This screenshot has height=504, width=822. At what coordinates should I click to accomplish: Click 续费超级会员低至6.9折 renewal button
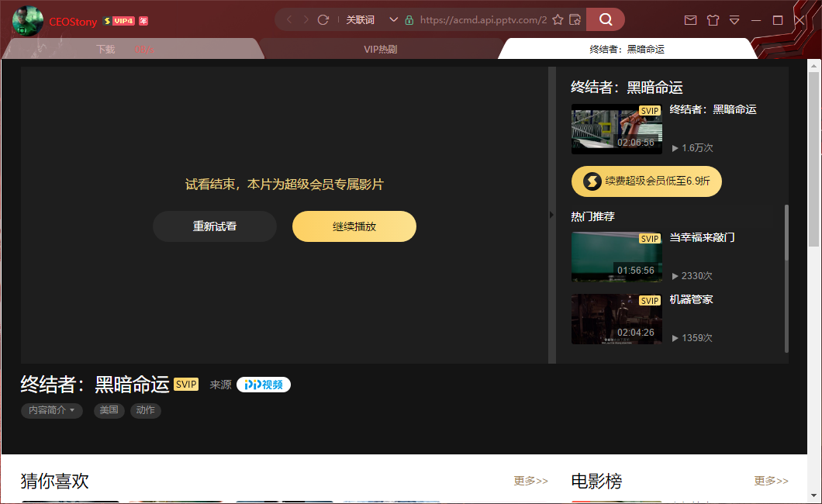pos(647,181)
